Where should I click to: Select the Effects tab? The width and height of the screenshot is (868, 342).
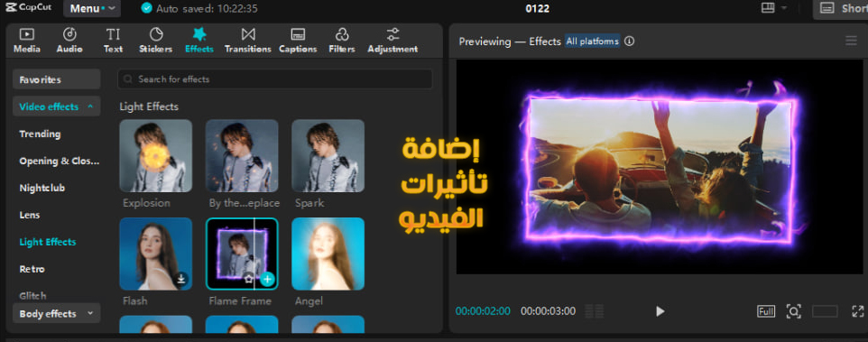(199, 41)
